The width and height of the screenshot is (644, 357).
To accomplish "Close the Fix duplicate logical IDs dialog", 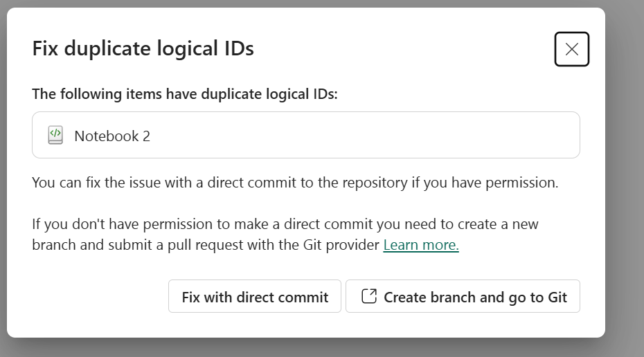I will (x=571, y=49).
